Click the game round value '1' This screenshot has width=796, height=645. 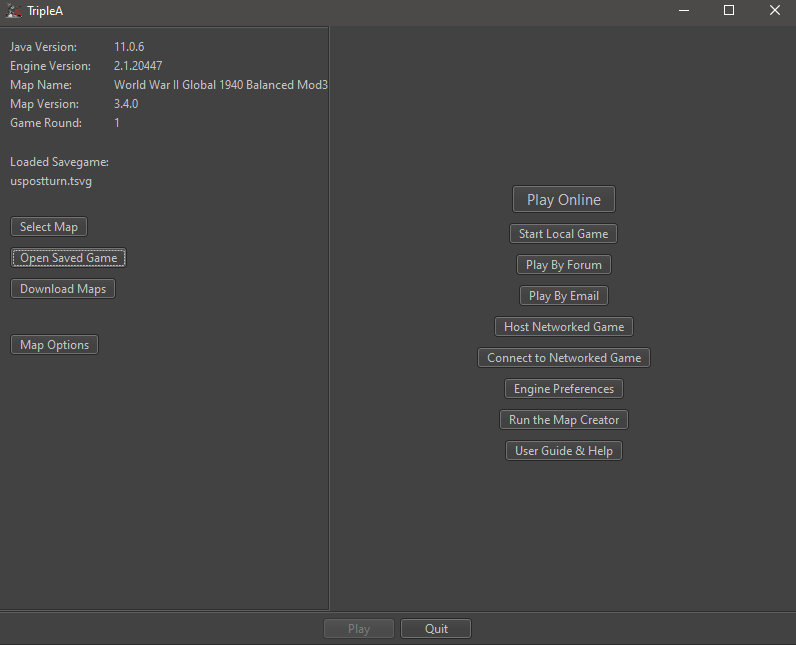pyautogui.click(x=117, y=123)
